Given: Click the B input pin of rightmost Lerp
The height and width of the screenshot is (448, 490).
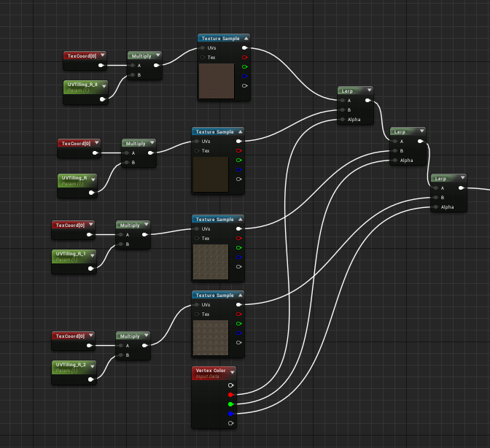Looking at the screenshot, I should 436,197.
